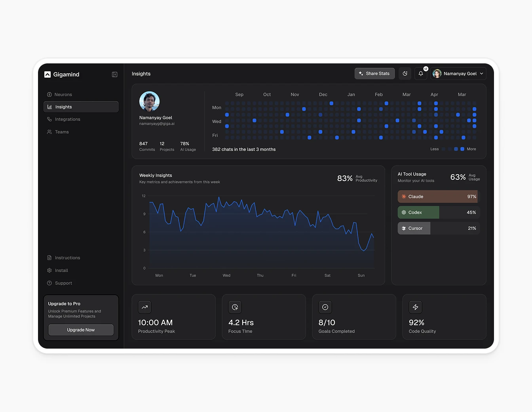The image size is (532, 412).
Task: Click the Insights bar chart icon
Action: pyautogui.click(x=49, y=107)
